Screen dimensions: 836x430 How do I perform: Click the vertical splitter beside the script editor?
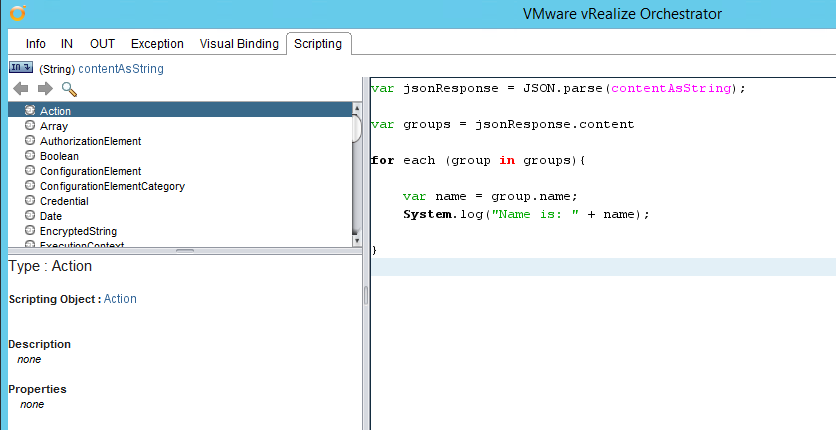point(366,295)
